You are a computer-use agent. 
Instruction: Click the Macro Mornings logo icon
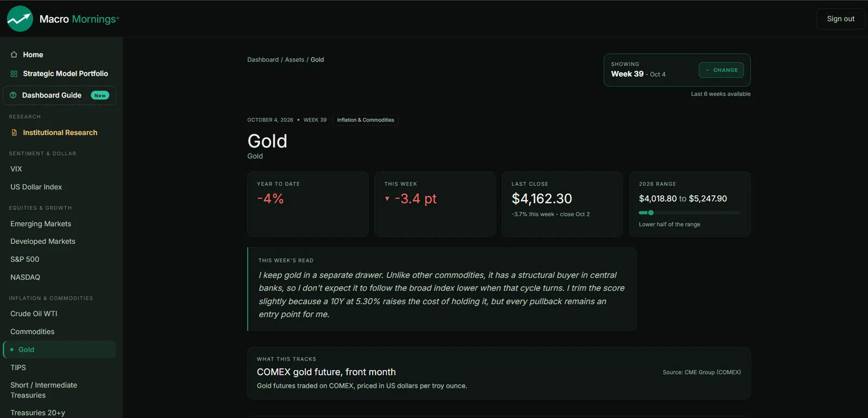tap(20, 19)
